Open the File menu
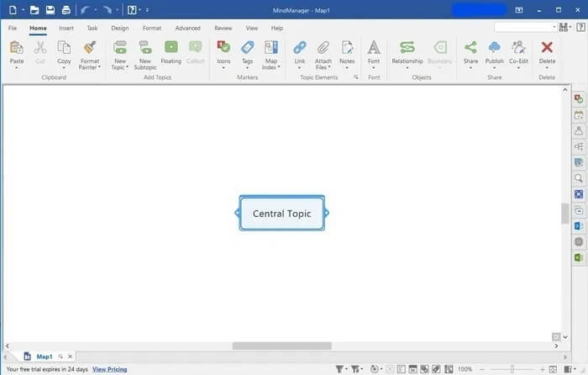The height and width of the screenshot is (375, 588). tap(13, 28)
